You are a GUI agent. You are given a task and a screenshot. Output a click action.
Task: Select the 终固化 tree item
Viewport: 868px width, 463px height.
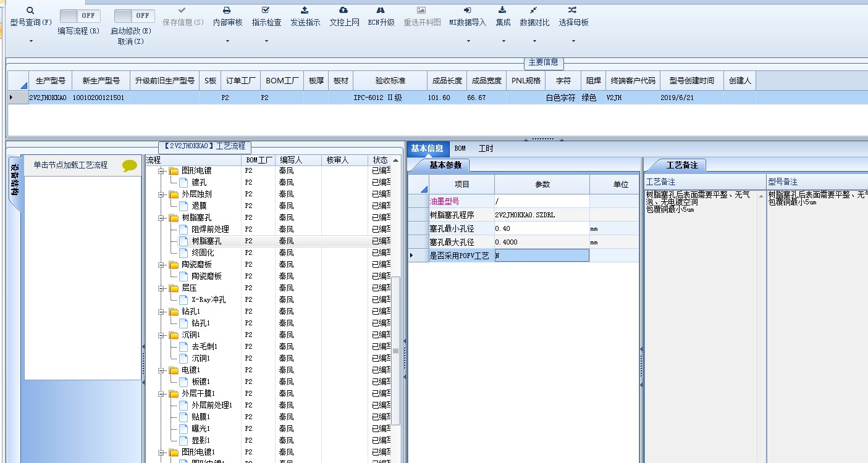[203, 252]
